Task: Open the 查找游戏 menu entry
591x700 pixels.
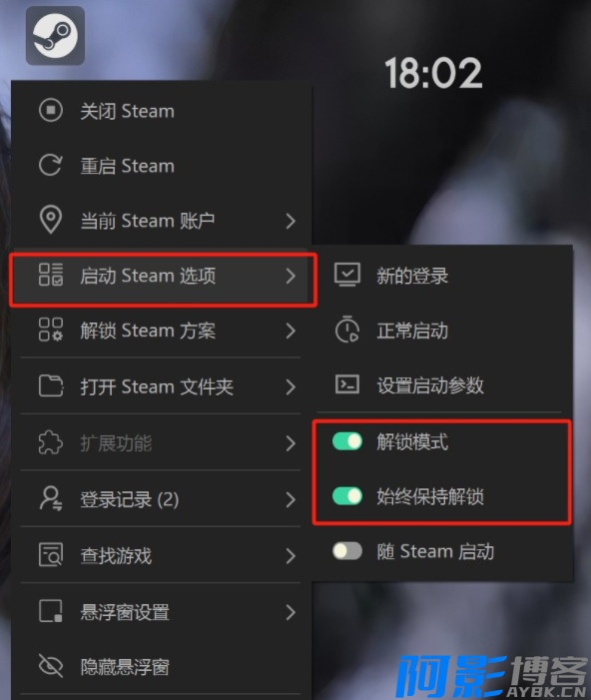Action: pyautogui.click(x=162, y=556)
